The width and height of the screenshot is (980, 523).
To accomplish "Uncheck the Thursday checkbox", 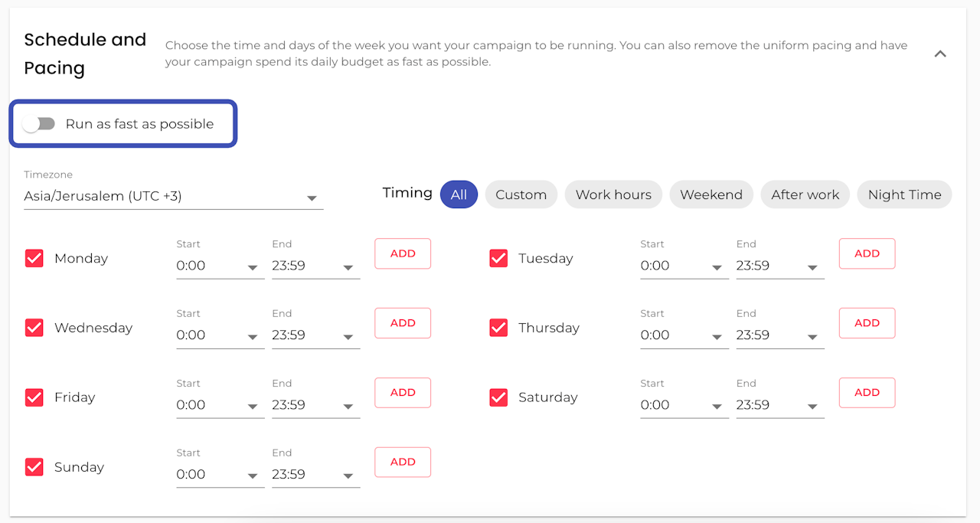I will pyautogui.click(x=498, y=328).
